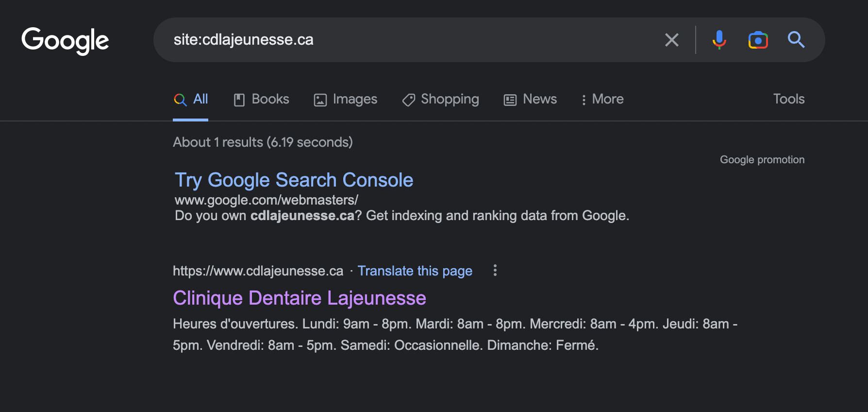
Task: Click the Google logo to return home
Action: (65, 40)
